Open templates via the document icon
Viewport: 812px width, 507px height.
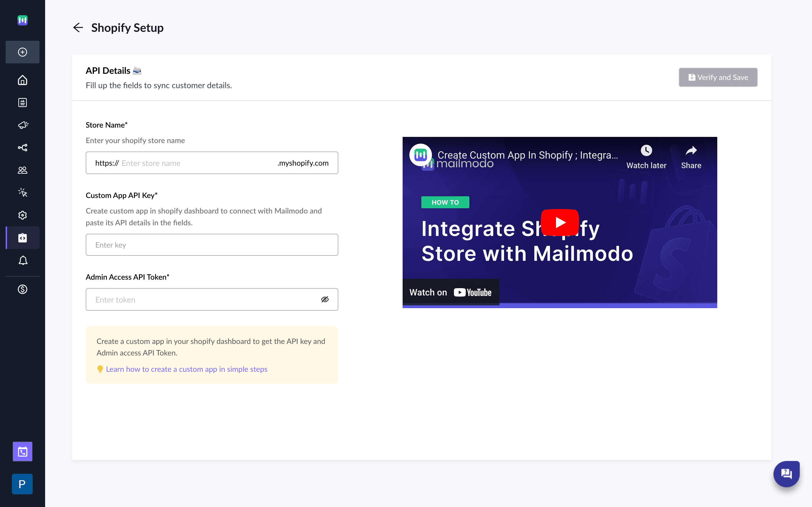23,103
